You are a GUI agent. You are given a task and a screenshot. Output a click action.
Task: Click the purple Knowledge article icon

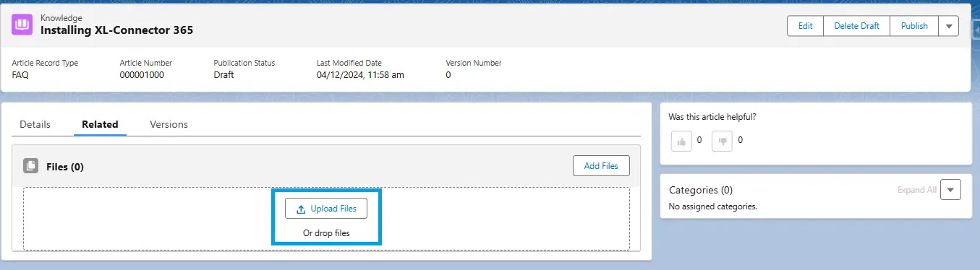tap(22, 25)
